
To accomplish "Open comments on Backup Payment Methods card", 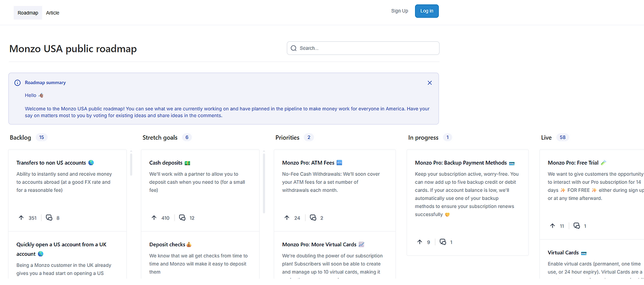I will [443, 242].
